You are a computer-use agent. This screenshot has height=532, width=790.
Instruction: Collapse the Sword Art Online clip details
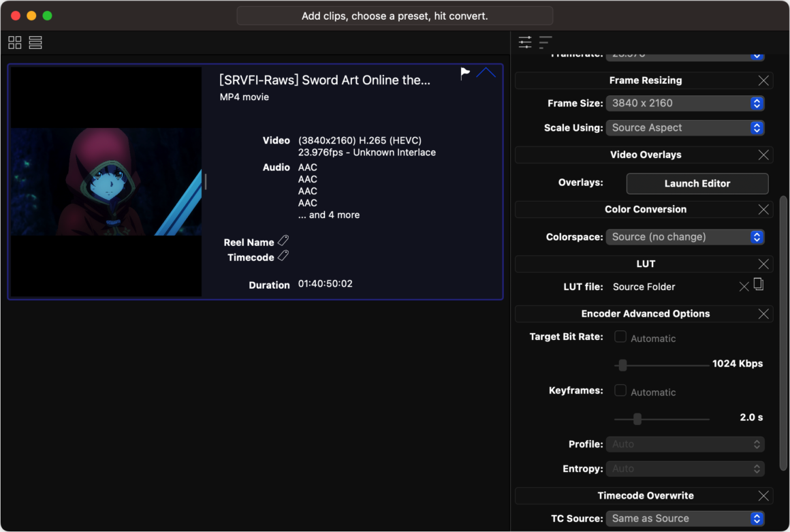tap(486, 72)
